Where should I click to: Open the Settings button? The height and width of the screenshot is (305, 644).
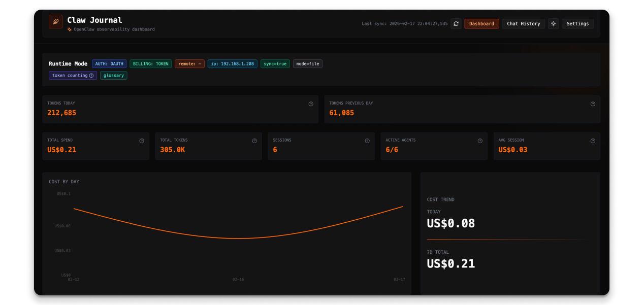[577, 24]
